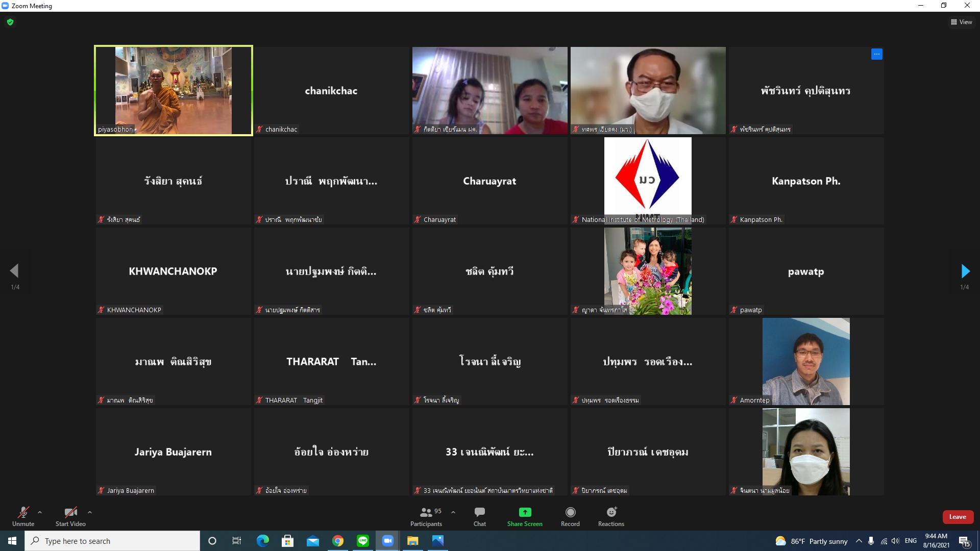Go to next page of participants
This screenshot has width=980, height=551.
965,271
